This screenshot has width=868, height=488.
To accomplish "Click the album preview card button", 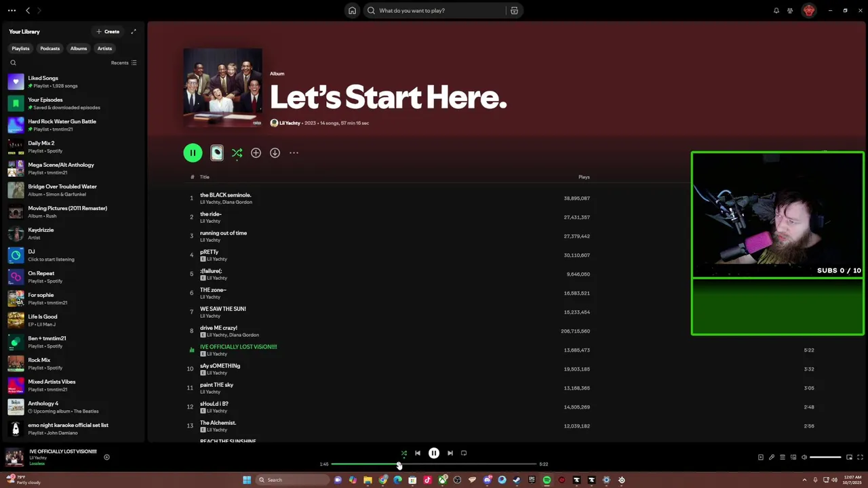I will 217,152.
